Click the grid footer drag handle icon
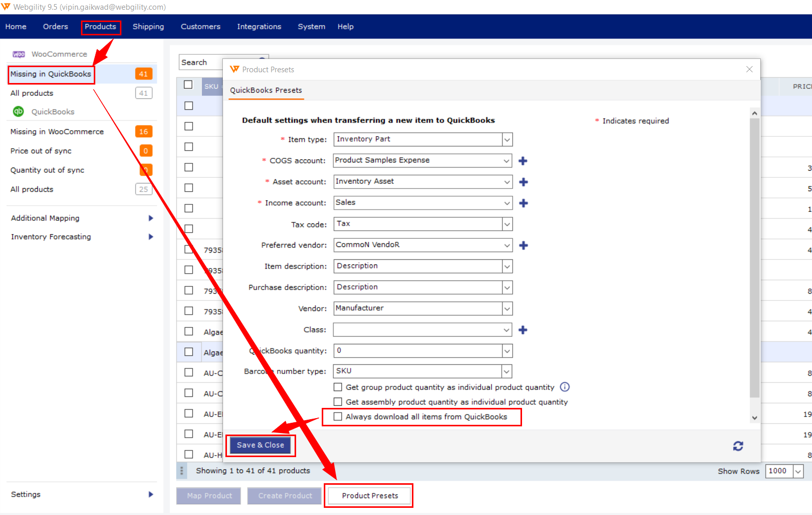Viewport: 812px width, 515px height. click(181, 470)
